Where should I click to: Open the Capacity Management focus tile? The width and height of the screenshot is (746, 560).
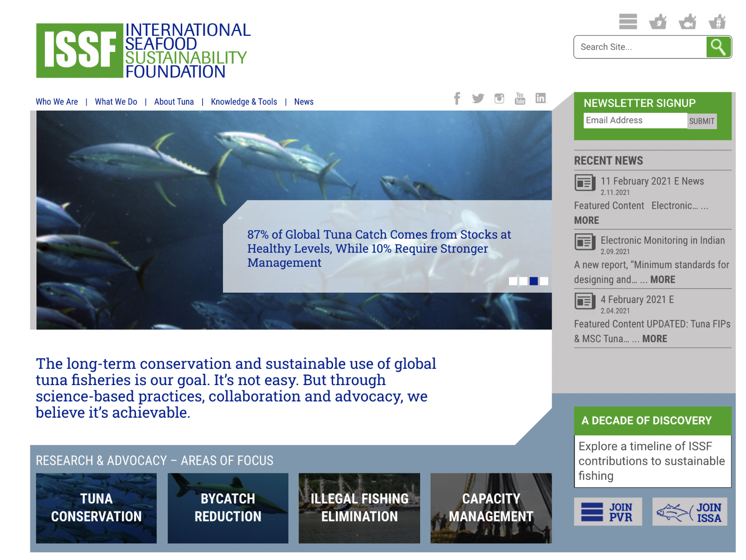pyautogui.click(x=491, y=508)
